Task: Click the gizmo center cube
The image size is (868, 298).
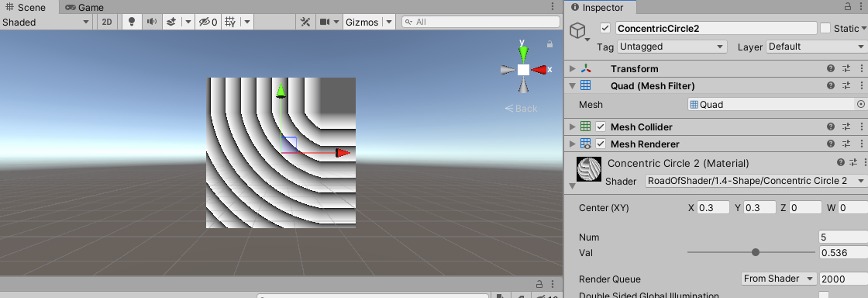Action: [523, 70]
